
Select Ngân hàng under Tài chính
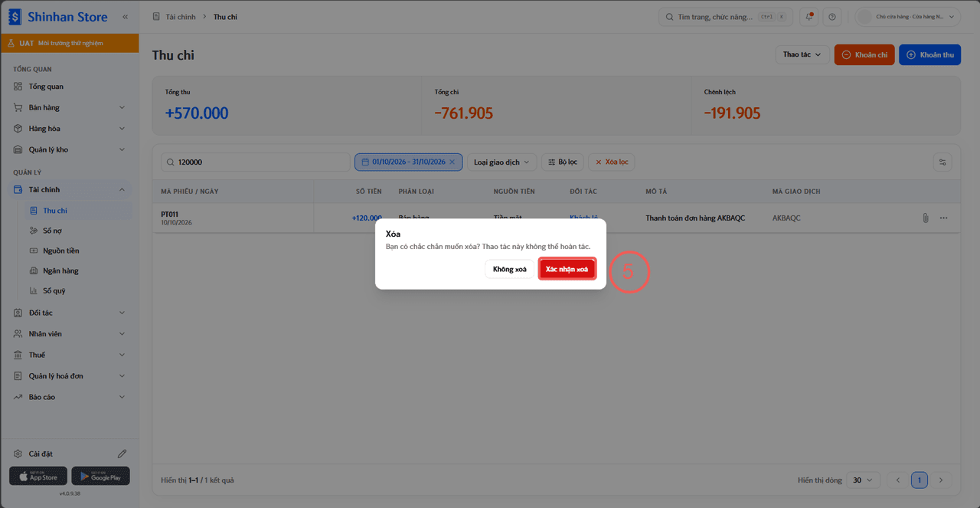tap(77, 270)
